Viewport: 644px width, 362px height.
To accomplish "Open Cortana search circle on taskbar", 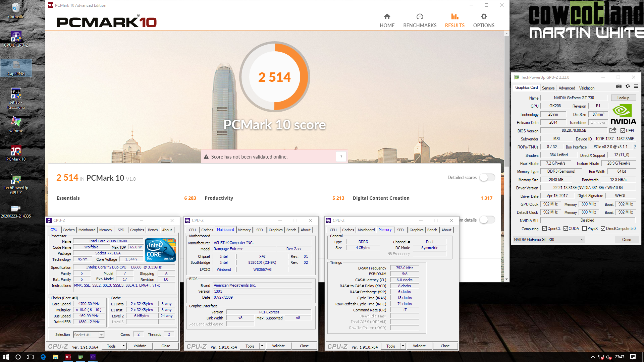I will click(18, 357).
